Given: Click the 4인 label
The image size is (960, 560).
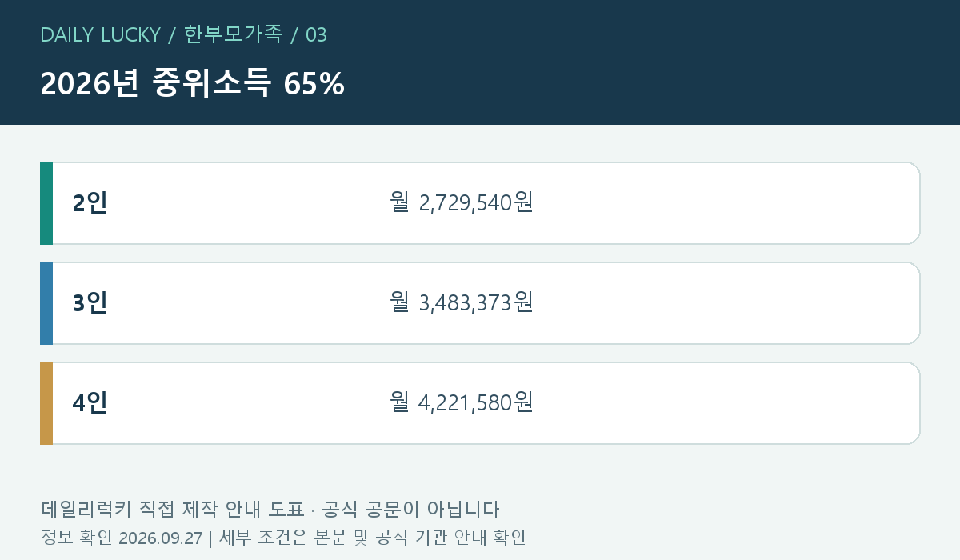Looking at the screenshot, I should 90,403.
